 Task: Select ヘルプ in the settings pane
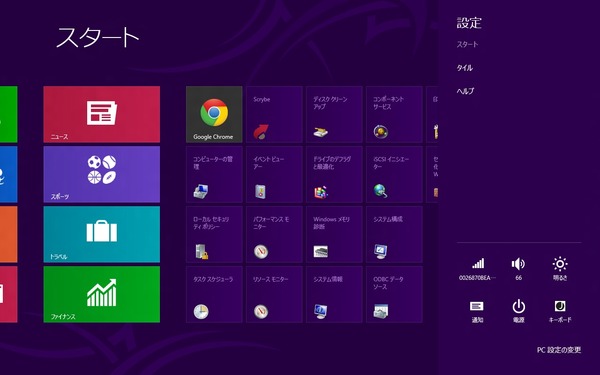pyautogui.click(x=465, y=91)
